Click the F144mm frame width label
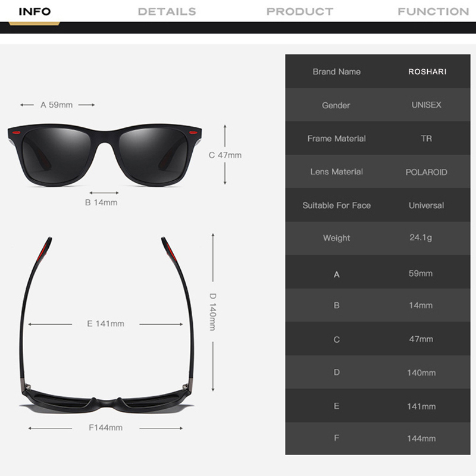 click(x=105, y=427)
